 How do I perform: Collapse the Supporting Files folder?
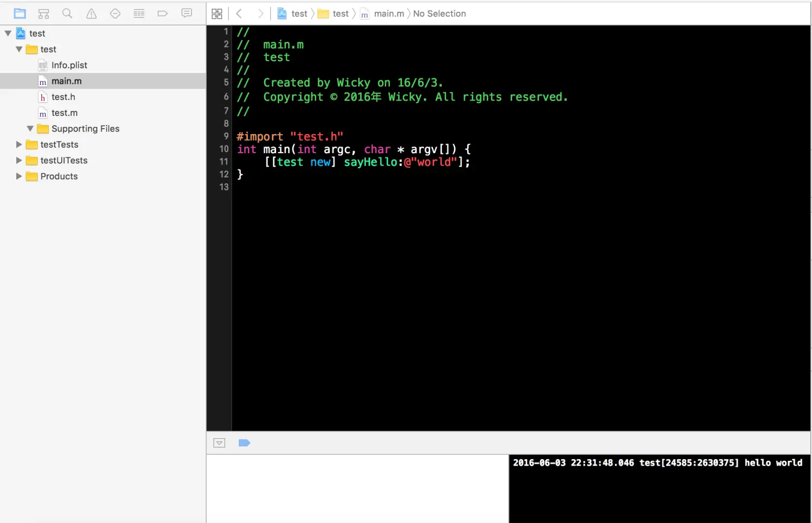[30, 129]
